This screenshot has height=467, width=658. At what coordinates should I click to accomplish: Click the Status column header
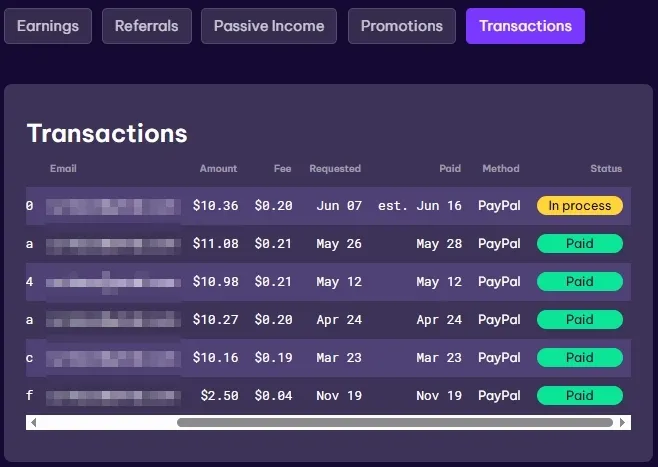(605, 169)
